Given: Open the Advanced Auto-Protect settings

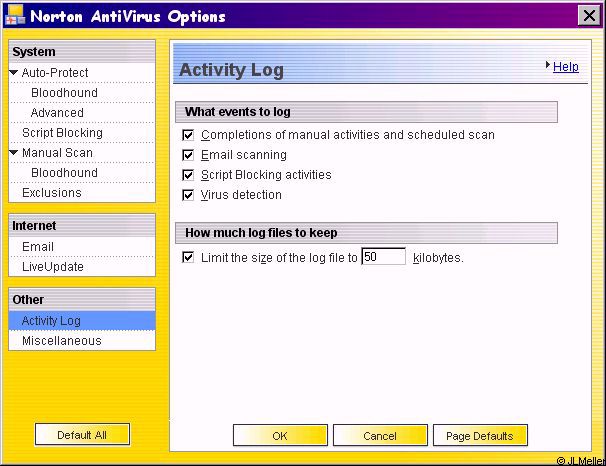Looking at the screenshot, I should pyautogui.click(x=57, y=113).
